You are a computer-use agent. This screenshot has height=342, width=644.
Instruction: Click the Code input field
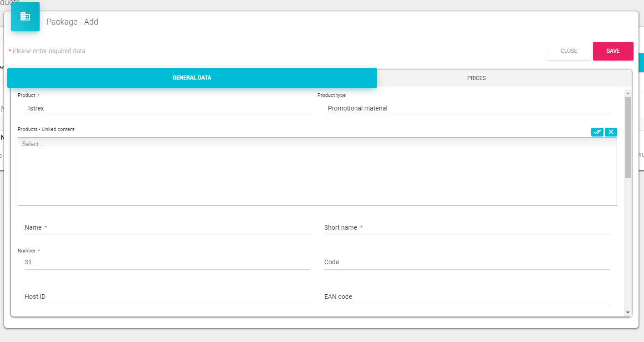pyautogui.click(x=467, y=262)
